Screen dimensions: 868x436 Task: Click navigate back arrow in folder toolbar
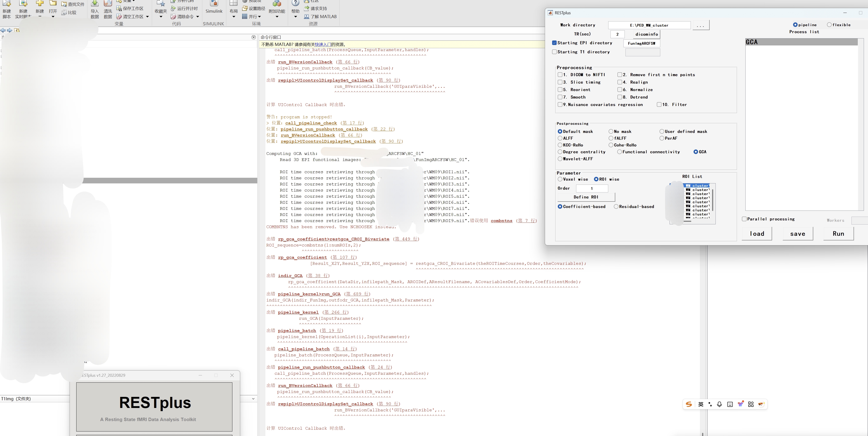[3, 30]
